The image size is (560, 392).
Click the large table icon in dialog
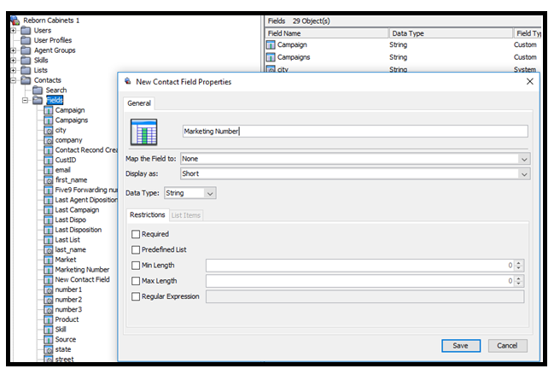[x=145, y=132]
